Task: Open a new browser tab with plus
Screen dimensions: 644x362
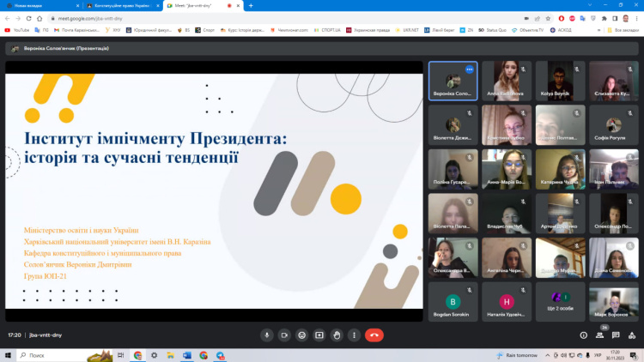Action: point(251,5)
